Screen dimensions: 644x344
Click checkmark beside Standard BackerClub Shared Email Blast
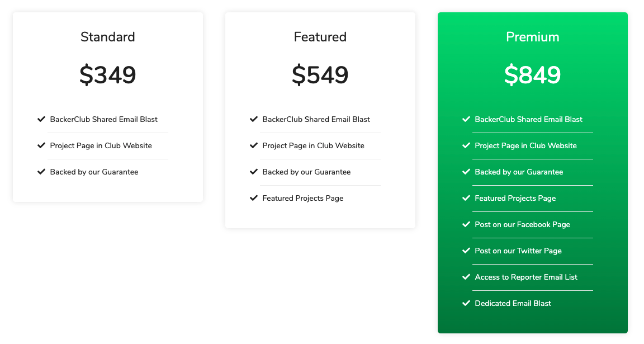click(41, 119)
